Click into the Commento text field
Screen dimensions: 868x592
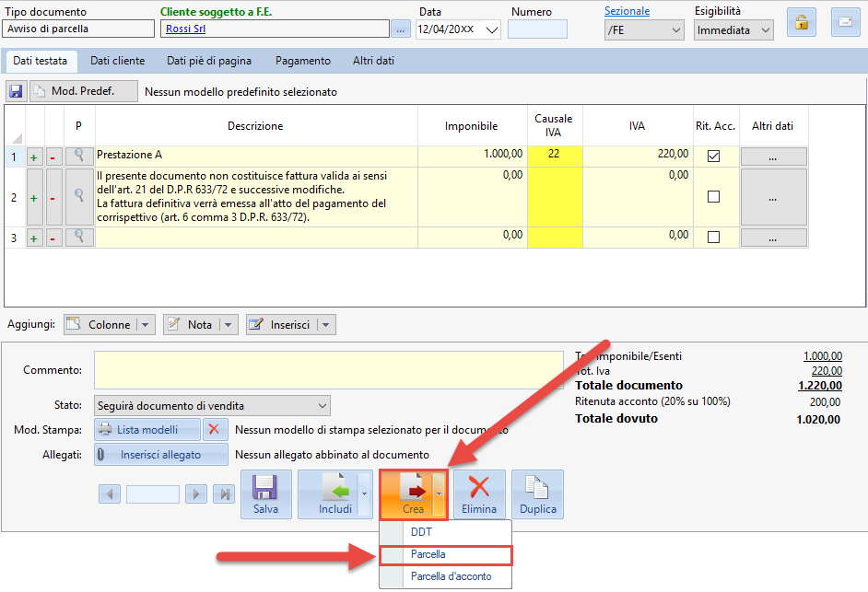coord(327,370)
